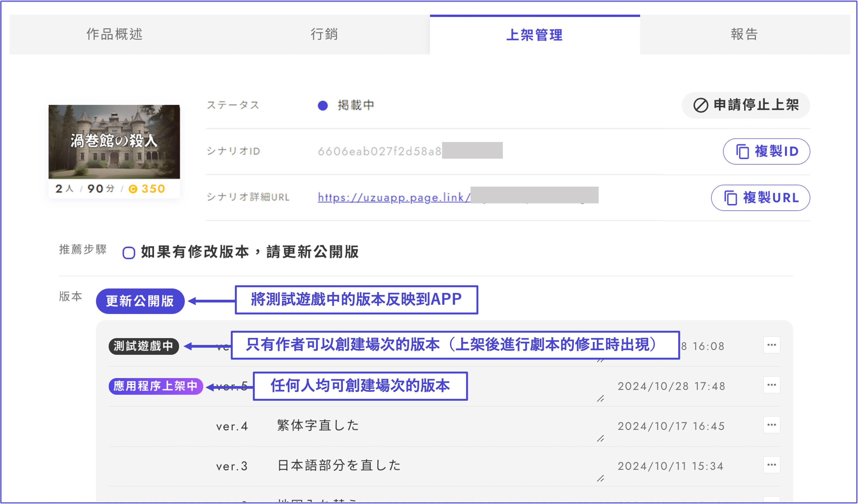Viewport: 866px width, 504px height.
Task: Open the 報告 tab
Action: point(744,34)
